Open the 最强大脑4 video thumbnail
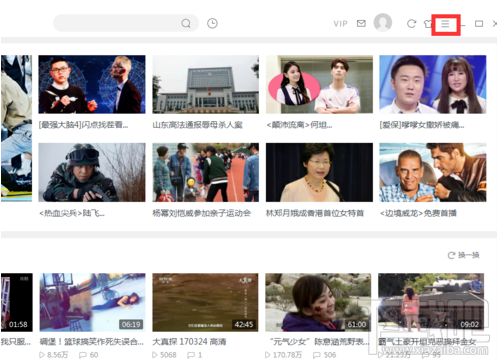The height and width of the screenshot is (360, 497). (92, 84)
